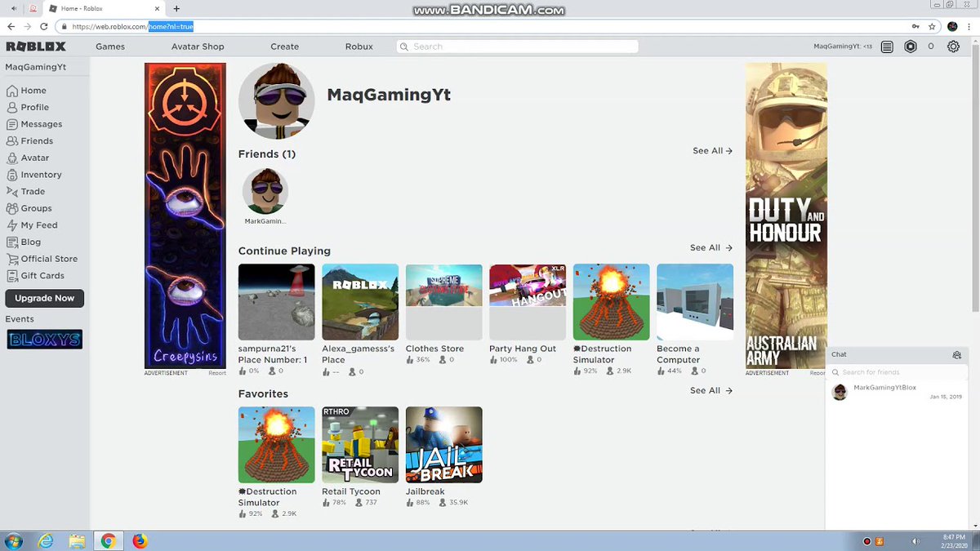The width and height of the screenshot is (980, 551).
Task: Open the MaqGamingYt profile avatar
Action: (x=277, y=101)
